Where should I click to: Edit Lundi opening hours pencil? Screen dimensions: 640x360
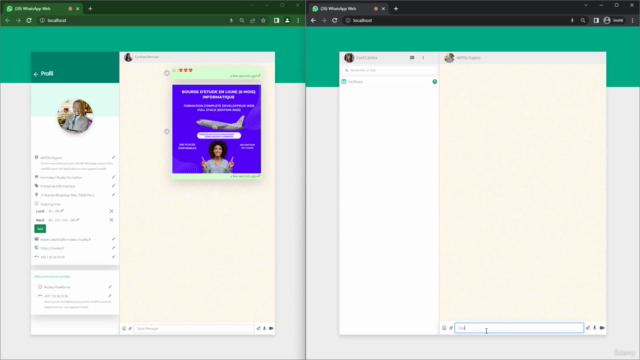pyautogui.click(x=62, y=211)
